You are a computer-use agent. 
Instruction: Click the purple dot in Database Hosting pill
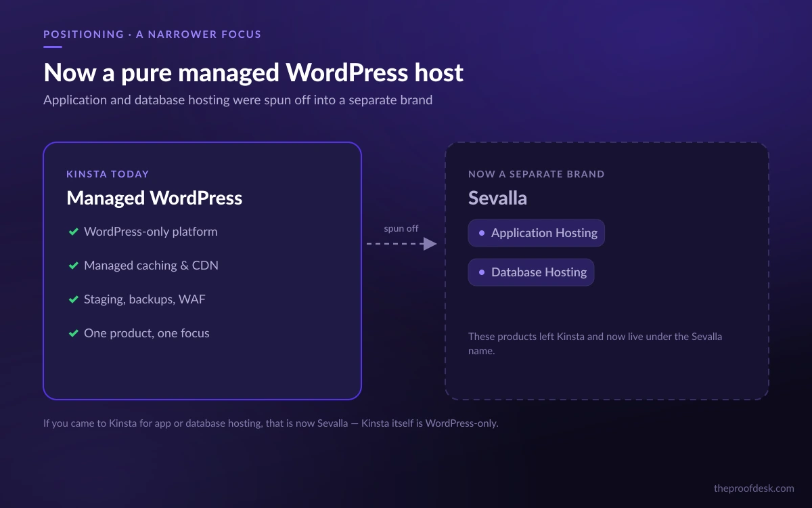click(x=482, y=272)
